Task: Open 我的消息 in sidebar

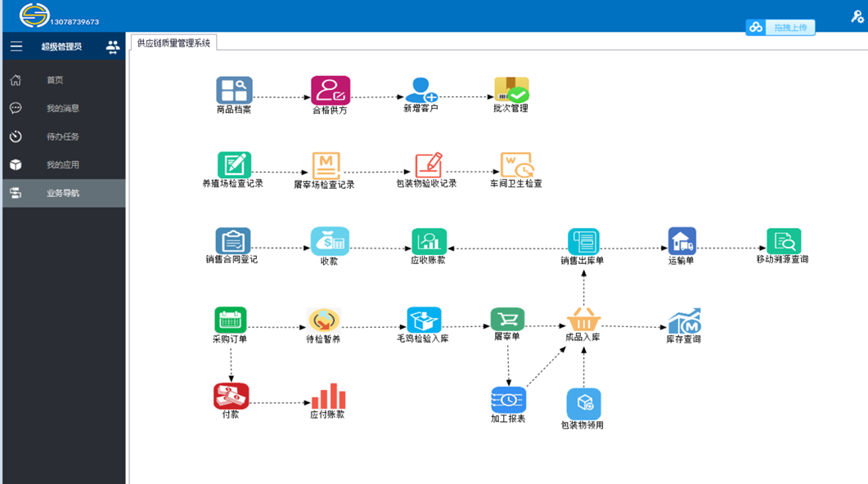Action: 64,109
